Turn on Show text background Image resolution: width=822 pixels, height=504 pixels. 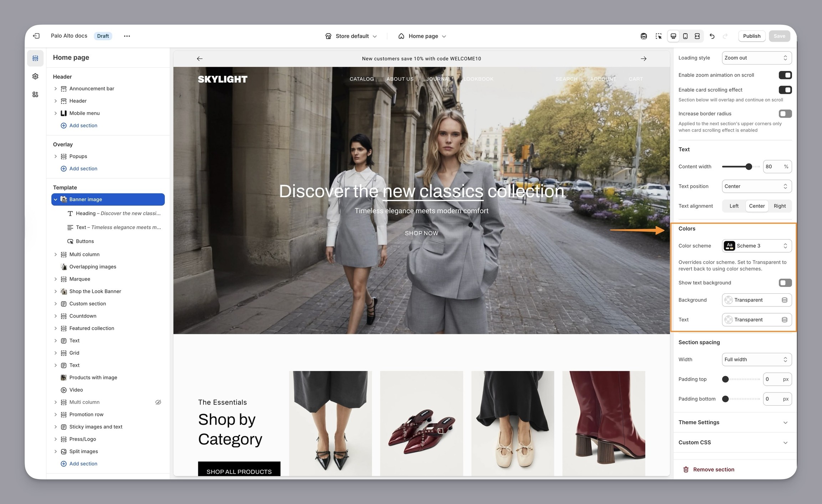[785, 283]
